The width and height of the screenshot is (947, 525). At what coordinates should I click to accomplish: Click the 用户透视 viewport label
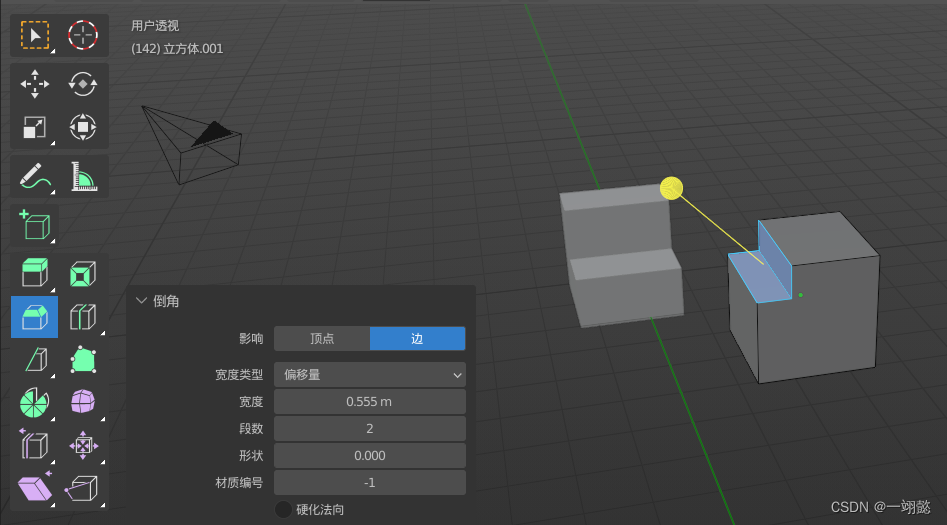[155, 26]
